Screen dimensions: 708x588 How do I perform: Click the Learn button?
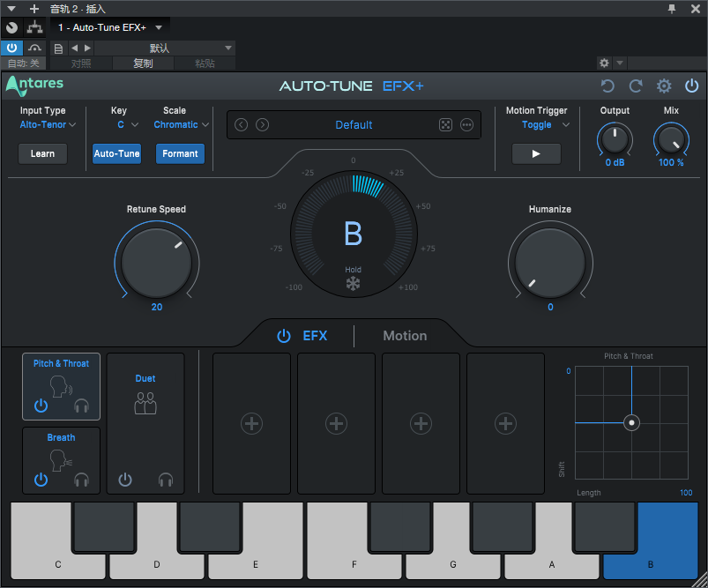(43, 154)
